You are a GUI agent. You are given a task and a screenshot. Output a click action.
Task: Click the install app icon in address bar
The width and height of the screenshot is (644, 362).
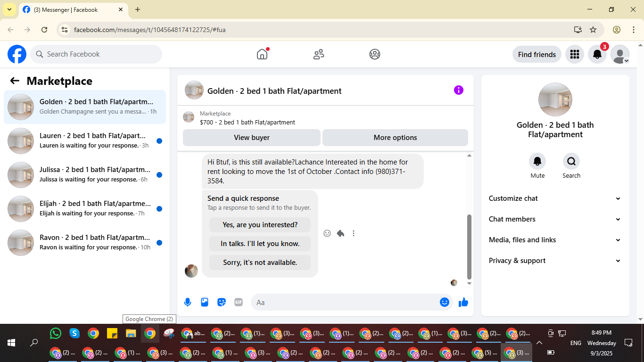pos(578,30)
